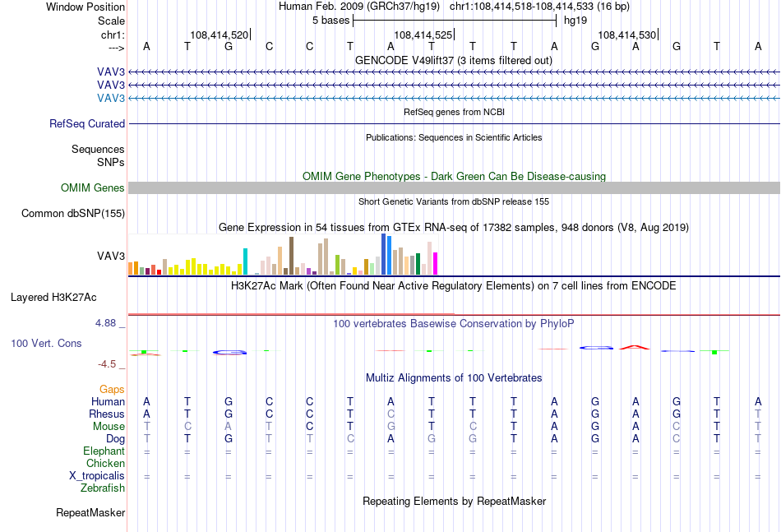The width and height of the screenshot is (781, 532).
Task: Click the 100 Vert. Cons label
Action: pyautogui.click(x=46, y=343)
